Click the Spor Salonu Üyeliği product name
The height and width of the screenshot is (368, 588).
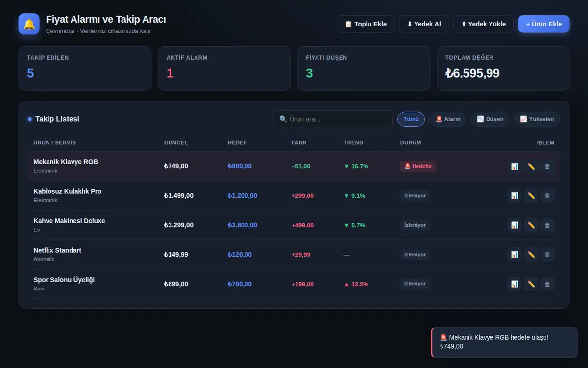[x=64, y=280]
